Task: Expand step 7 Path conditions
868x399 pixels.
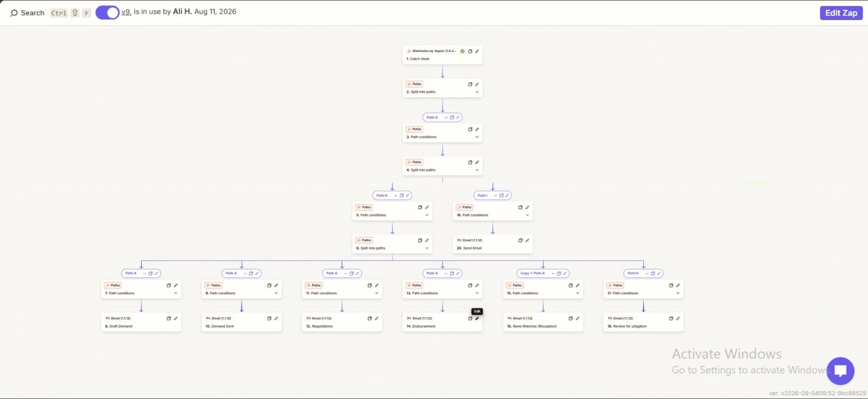Action: tap(176, 293)
